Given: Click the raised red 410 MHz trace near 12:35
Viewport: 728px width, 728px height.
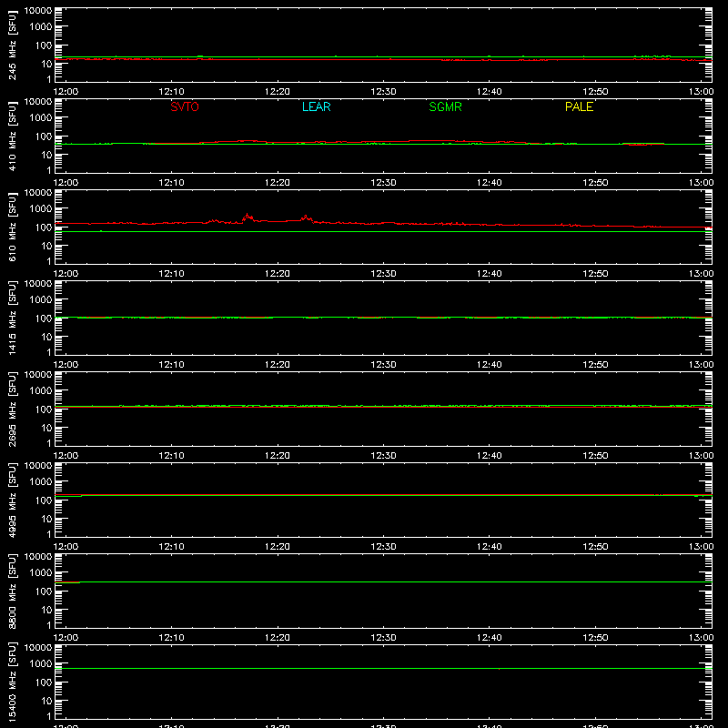Looking at the screenshot, I should (431, 141).
